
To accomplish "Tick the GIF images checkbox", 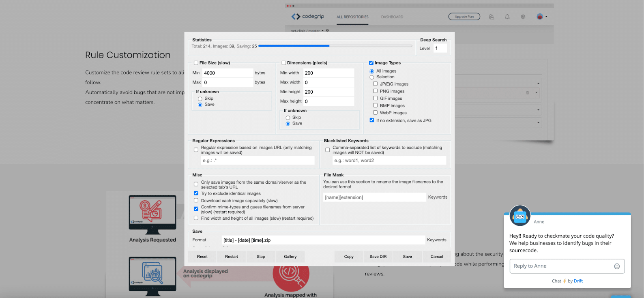I will coord(376,98).
